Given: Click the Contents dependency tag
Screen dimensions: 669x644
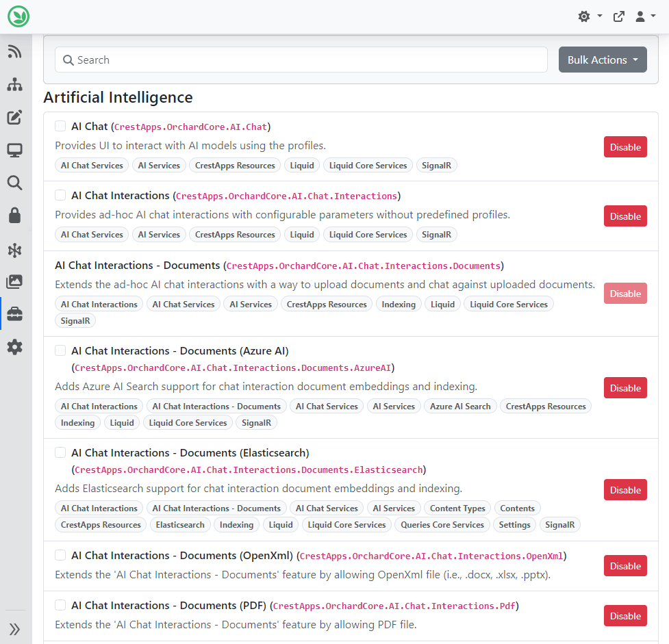Looking at the screenshot, I should [517, 508].
